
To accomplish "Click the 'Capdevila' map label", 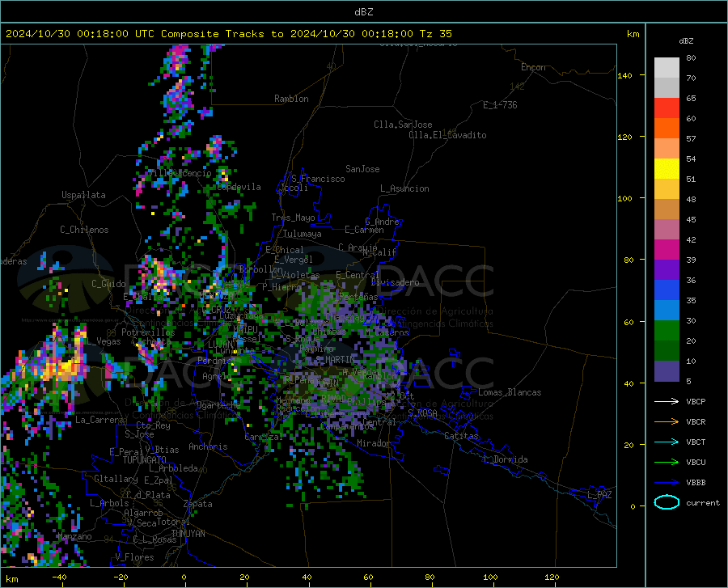I will tap(239, 187).
